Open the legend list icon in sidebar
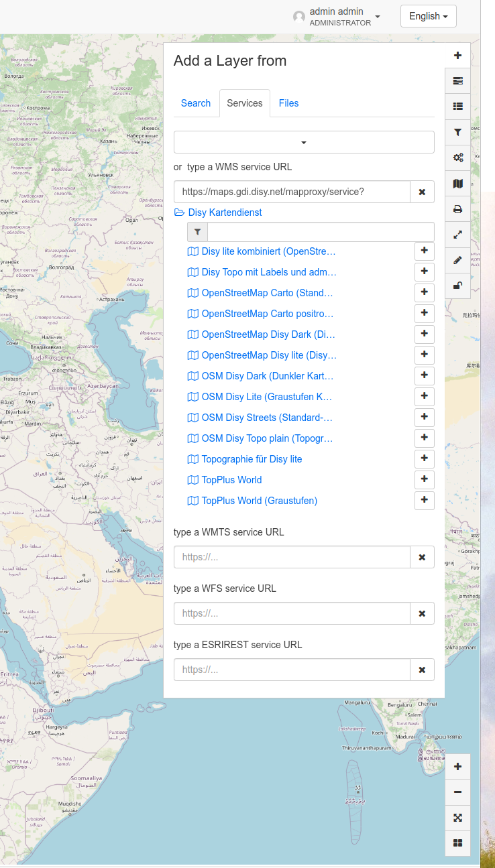This screenshot has width=495, height=868. (x=457, y=107)
